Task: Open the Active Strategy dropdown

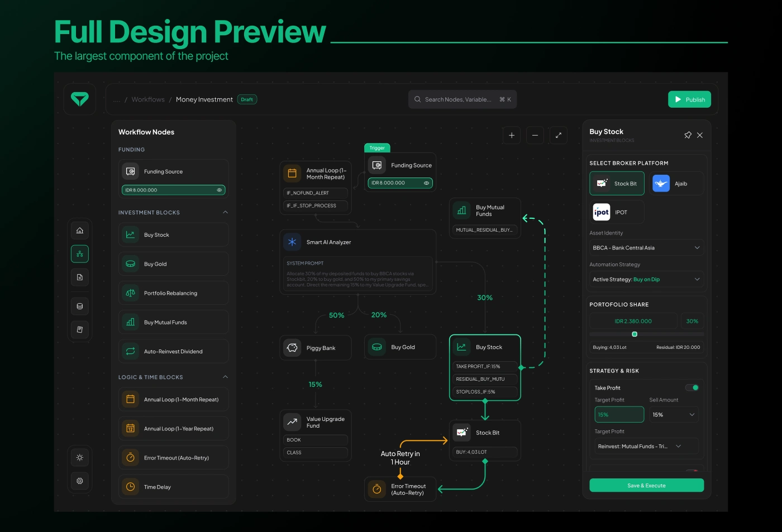Action: point(646,280)
